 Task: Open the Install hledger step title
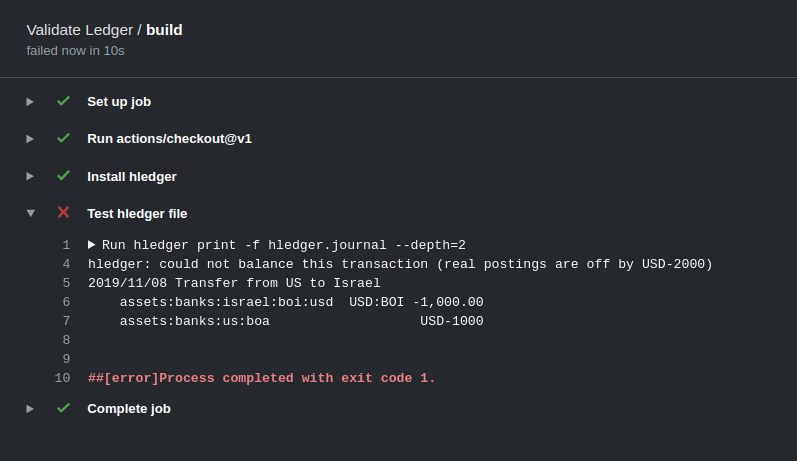132,176
